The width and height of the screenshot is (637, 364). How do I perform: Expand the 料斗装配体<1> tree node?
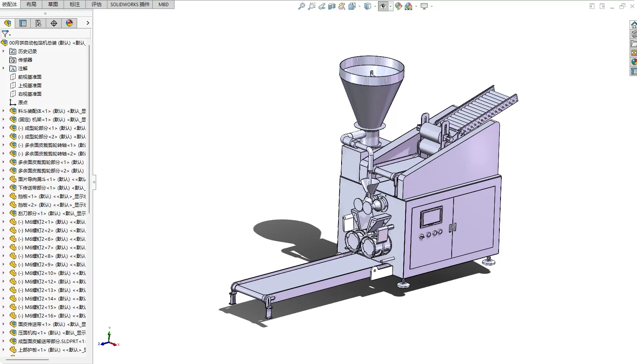tap(3, 111)
